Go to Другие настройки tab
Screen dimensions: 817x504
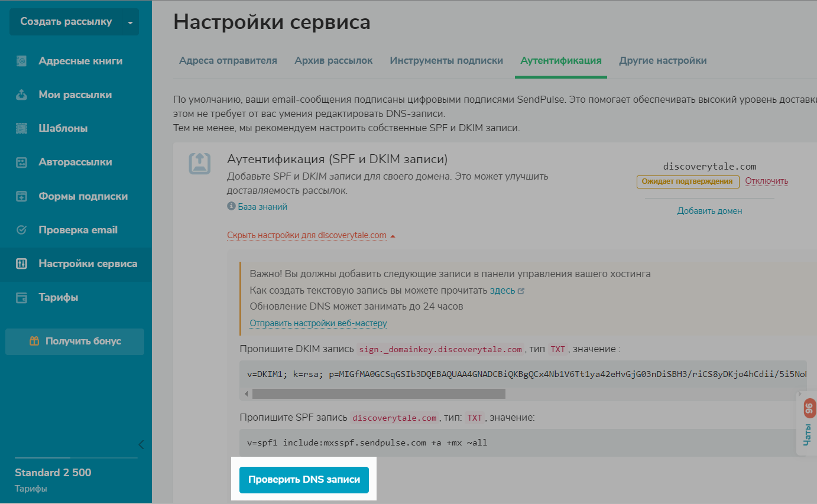click(663, 60)
